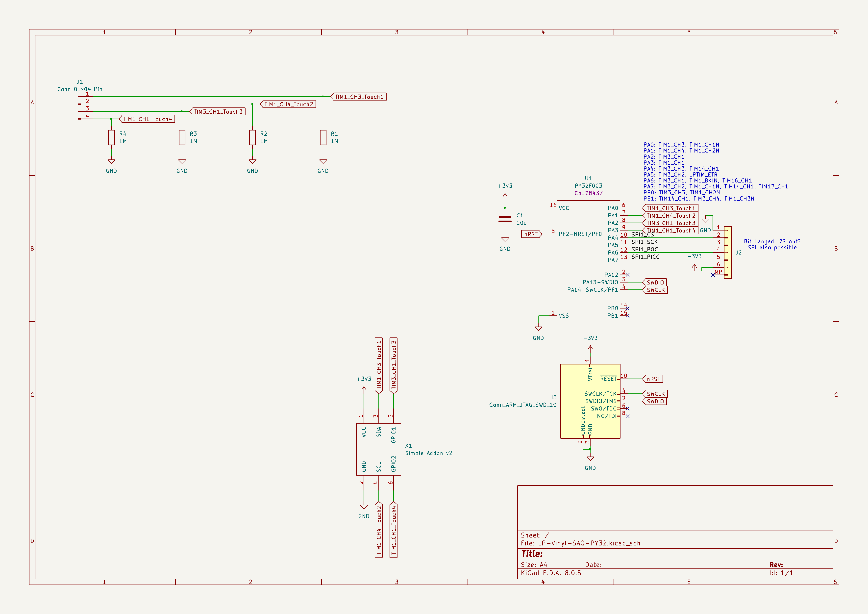The height and width of the screenshot is (614, 868).
Task: Select the R1 resistor symbol
Action: (323, 137)
